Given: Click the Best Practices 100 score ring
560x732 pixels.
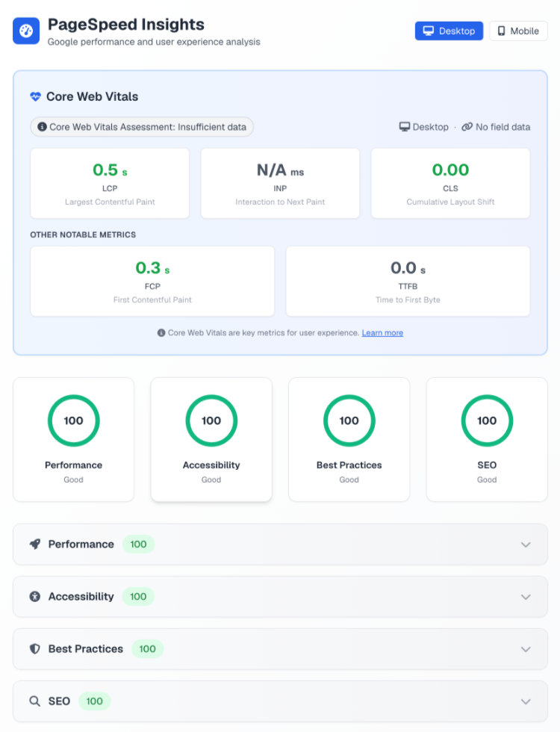Looking at the screenshot, I should pyautogui.click(x=349, y=421).
